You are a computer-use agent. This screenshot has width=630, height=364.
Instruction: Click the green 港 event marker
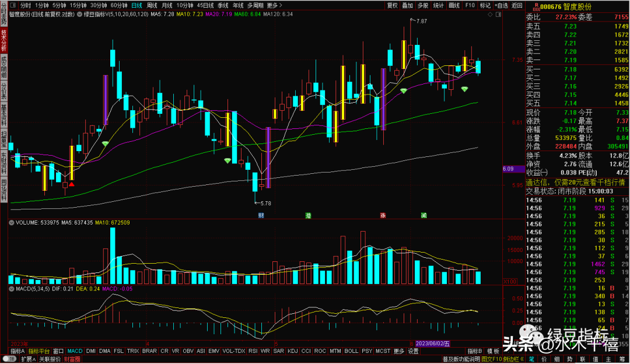pos(308,215)
